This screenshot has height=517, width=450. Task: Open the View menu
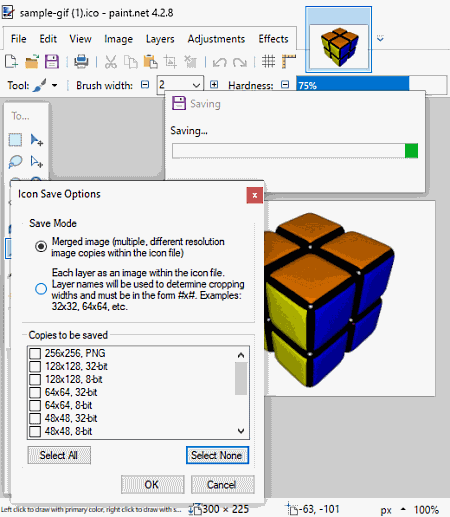[80, 39]
